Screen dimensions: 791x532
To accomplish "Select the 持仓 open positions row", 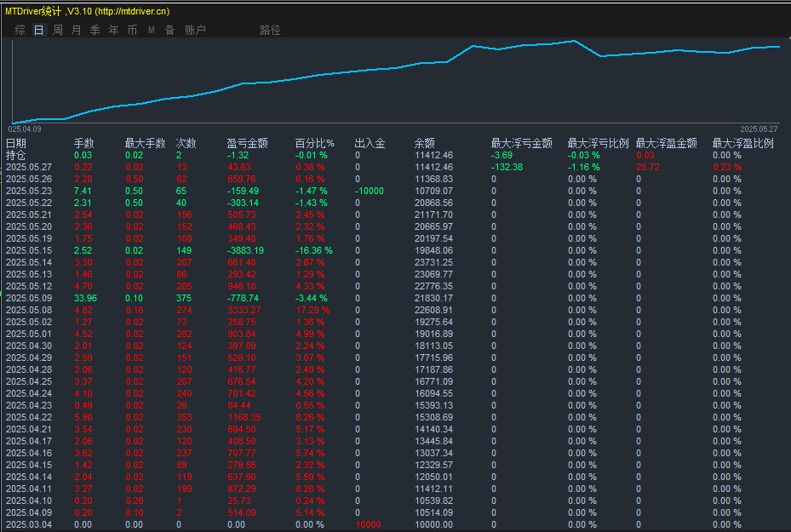I will click(x=16, y=155).
